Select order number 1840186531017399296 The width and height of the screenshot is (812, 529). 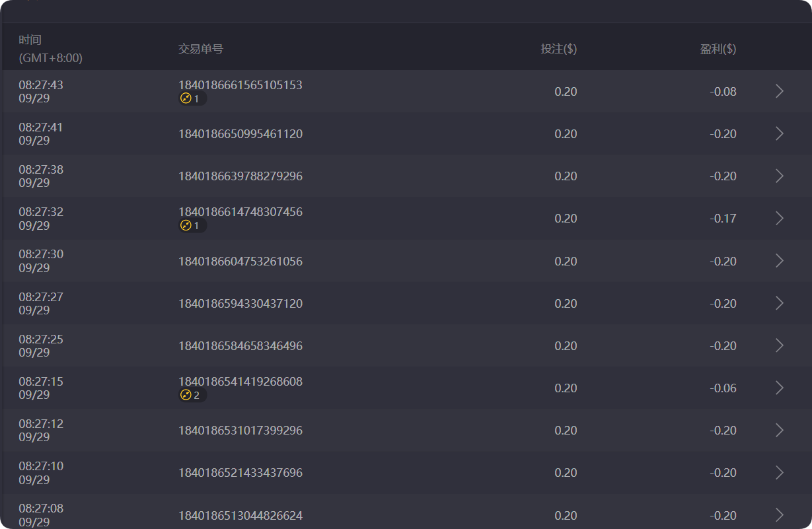pyautogui.click(x=240, y=431)
